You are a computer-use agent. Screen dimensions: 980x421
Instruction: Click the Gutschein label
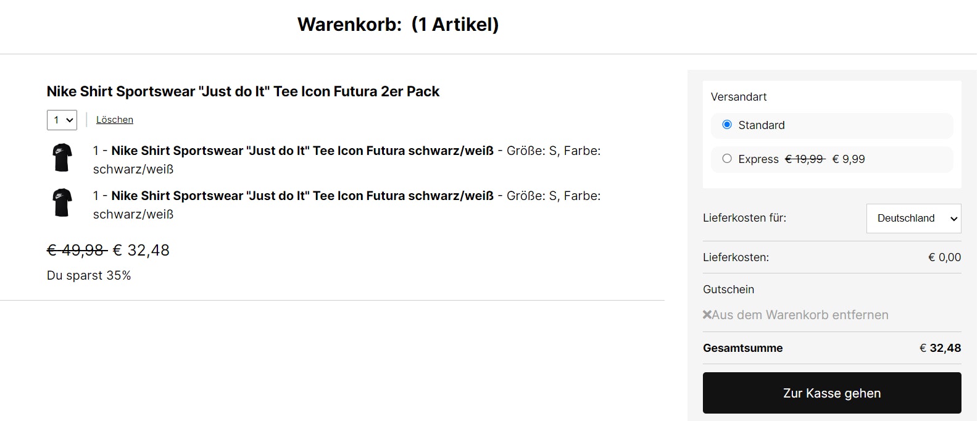[728, 290]
